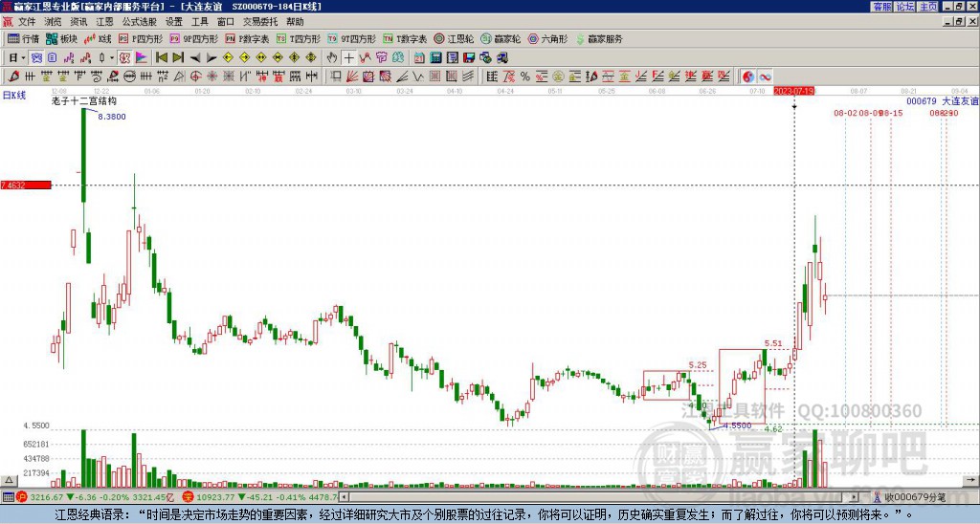Open the 帮助 menu
Screen dimensions: 980x524
(x=295, y=22)
